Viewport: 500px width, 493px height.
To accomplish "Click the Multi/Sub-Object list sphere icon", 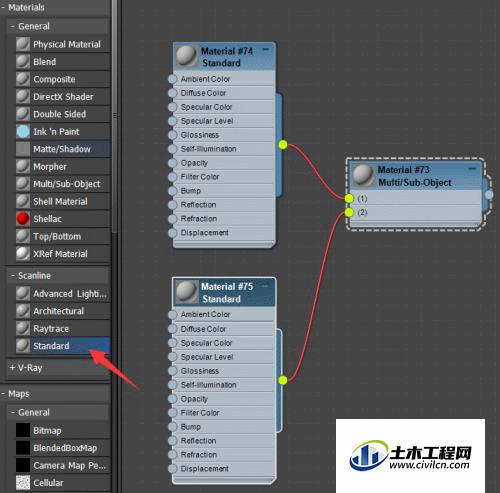I will [x=23, y=184].
